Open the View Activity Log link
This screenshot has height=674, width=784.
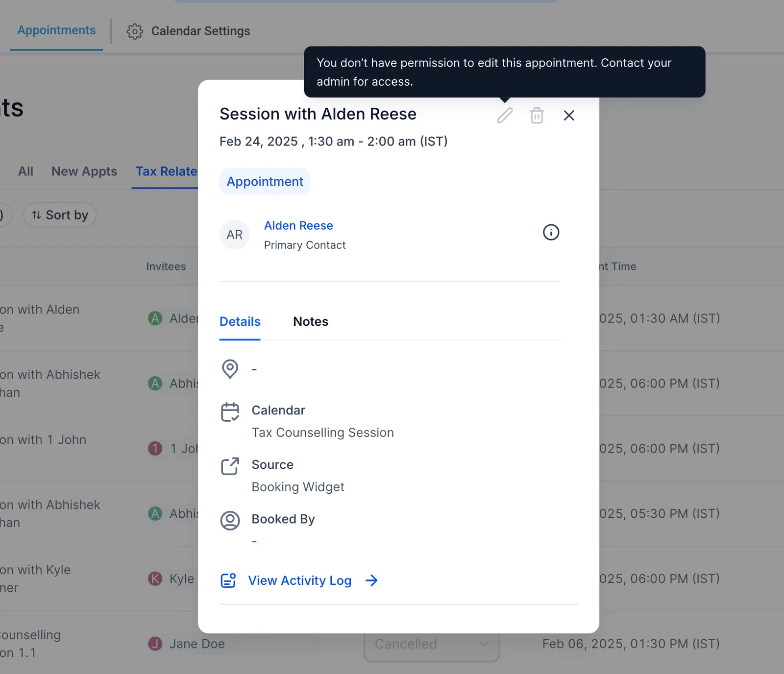tap(299, 580)
